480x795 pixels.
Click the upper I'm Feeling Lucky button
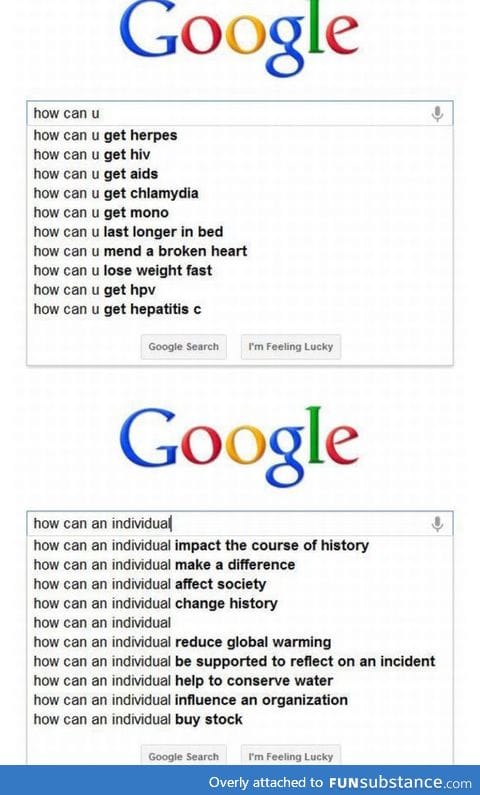[291, 347]
